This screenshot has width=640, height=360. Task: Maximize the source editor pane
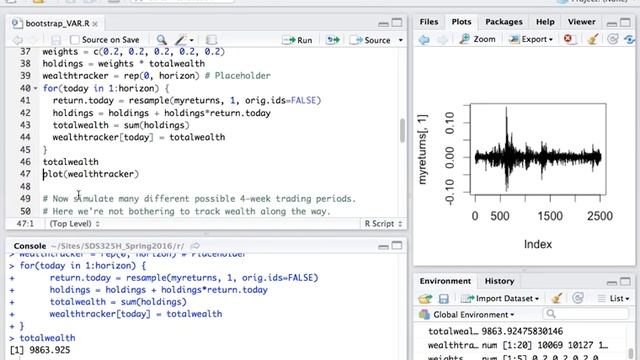(397, 23)
